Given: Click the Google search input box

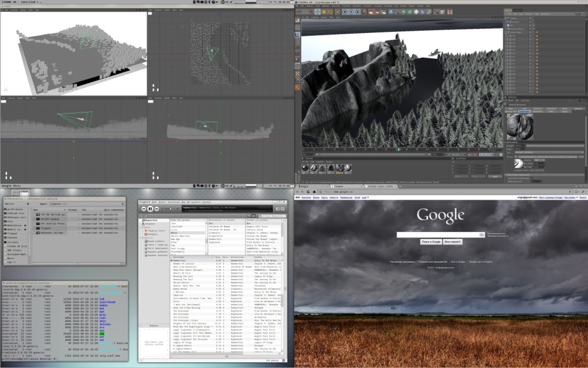Looking at the screenshot, I should pos(440,235).
